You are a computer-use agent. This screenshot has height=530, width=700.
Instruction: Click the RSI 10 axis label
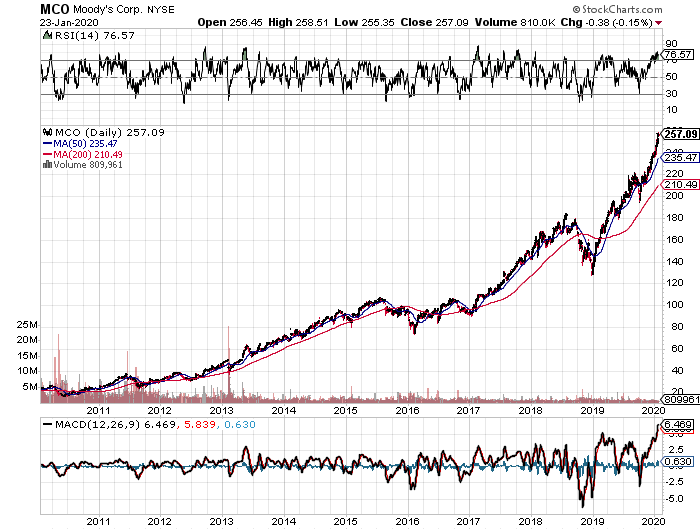(671, 110)
